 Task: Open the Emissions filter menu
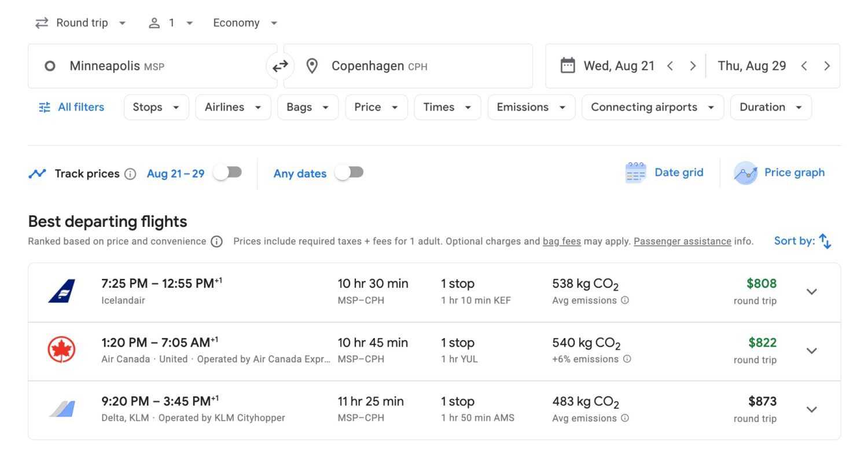pyautogui.click(x=531, y=107)
